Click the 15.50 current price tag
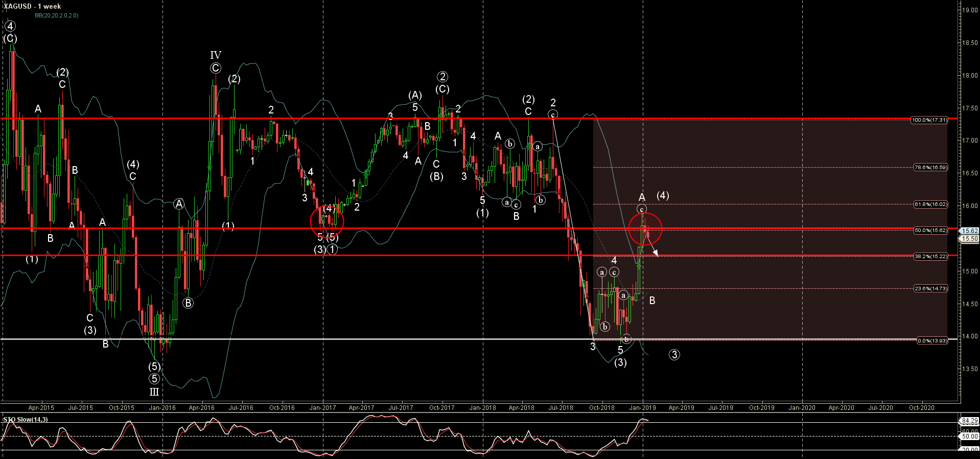The width and height of the screenshot is (980, 459). tap(969, 239)
